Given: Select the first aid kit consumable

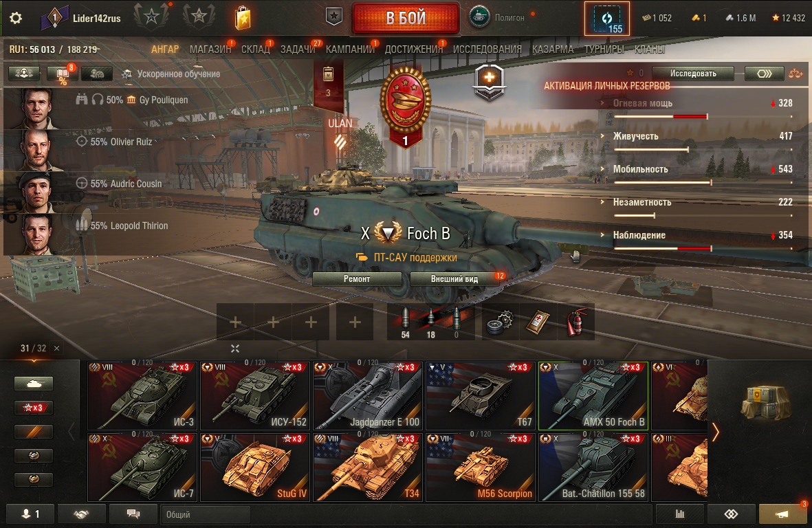Looking at the screenshot, I should (x=538, y=322).
